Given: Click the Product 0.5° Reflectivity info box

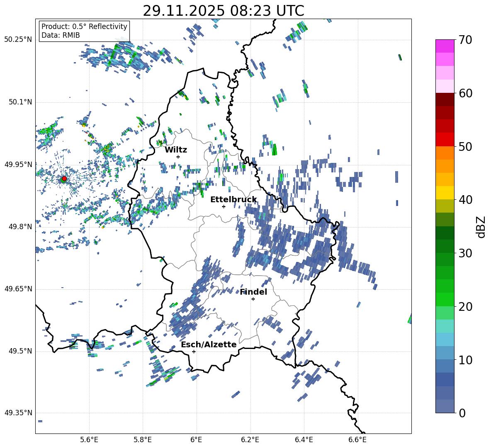Looking at the screenshot, I should click(84, 31).
